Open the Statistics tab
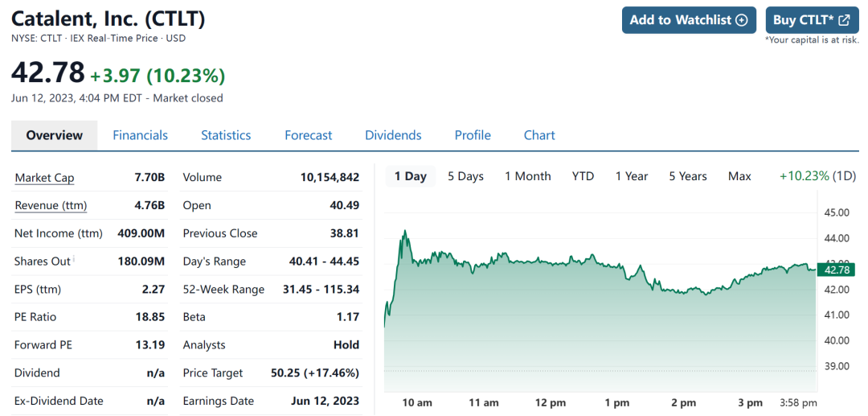868x416 pixels. [x=226, y=135]
